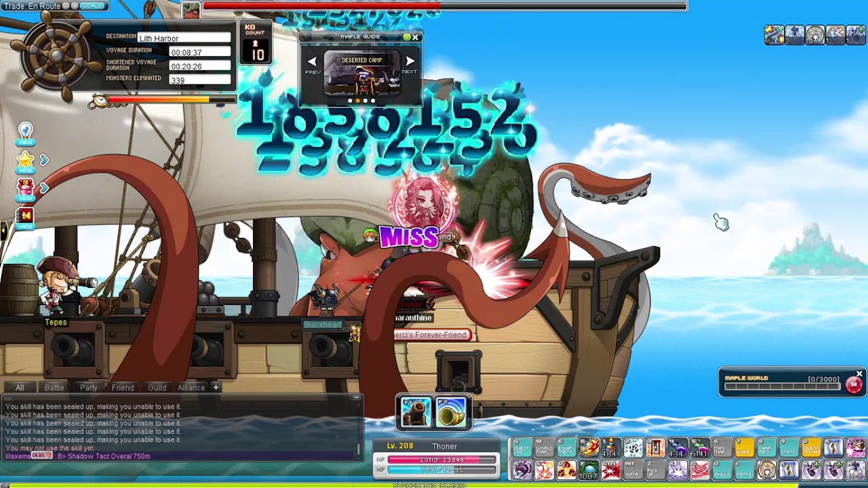
Task: Click the Pick Up key quickslot
Action: 656,470
